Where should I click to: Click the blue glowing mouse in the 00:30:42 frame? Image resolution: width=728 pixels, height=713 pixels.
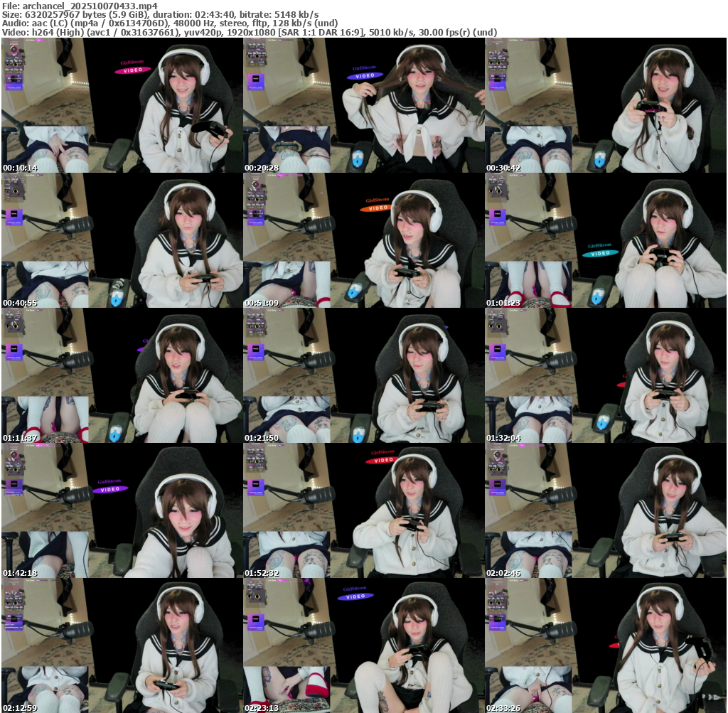pyautogui.click(x=600, y=159)
